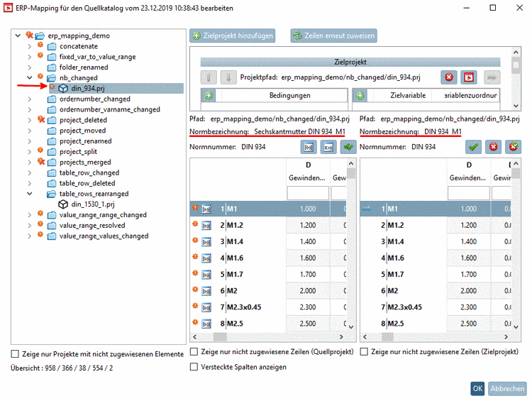Select ordernumber_varname_changed folder in tree
Image resolution: width=532 pixels, height=401 pixels.
pos(109,110)
